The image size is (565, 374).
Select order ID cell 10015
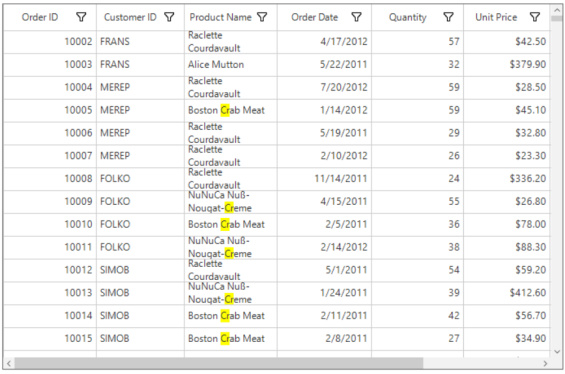click(50, 339)
